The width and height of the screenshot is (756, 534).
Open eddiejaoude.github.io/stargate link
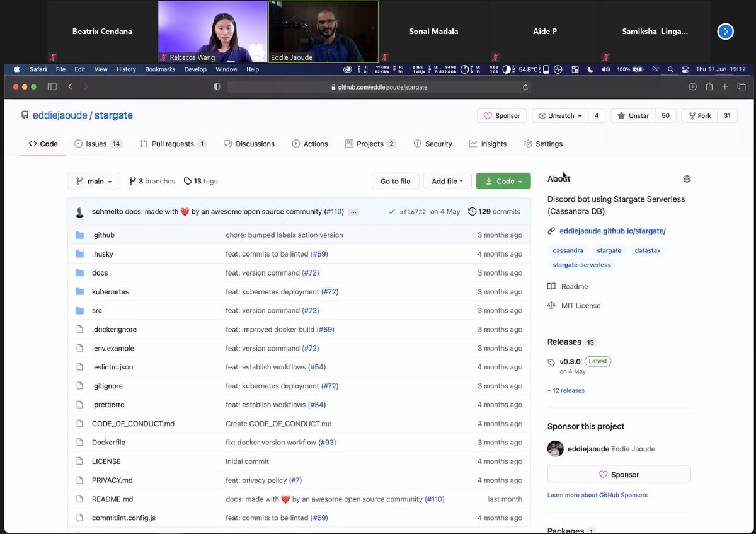612,231
